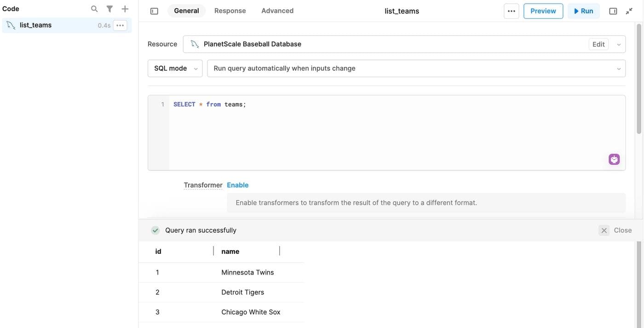Enable the Transformer option
This screenshot has width=644, height=328.
[x=237, y=185]
